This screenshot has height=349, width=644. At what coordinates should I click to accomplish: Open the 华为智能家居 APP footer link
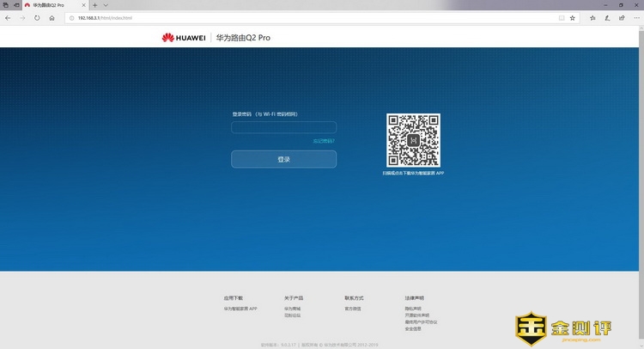(x=240, y=309)
